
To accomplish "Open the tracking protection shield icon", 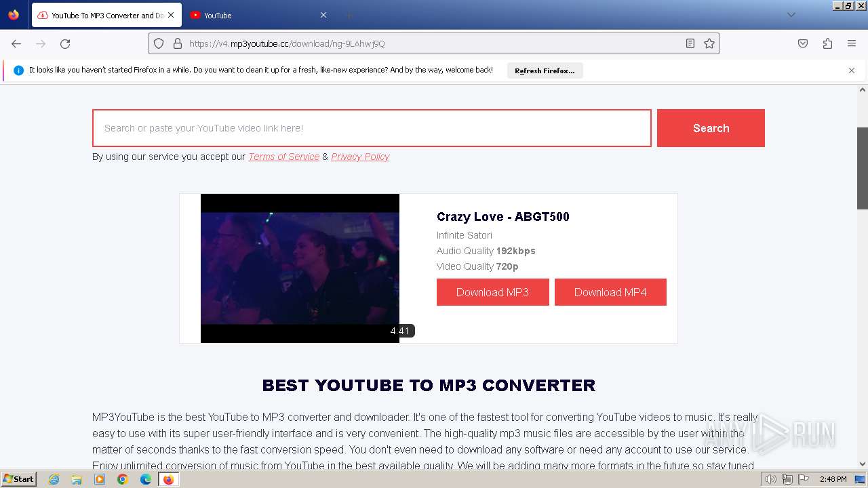I will coord(159,43).
